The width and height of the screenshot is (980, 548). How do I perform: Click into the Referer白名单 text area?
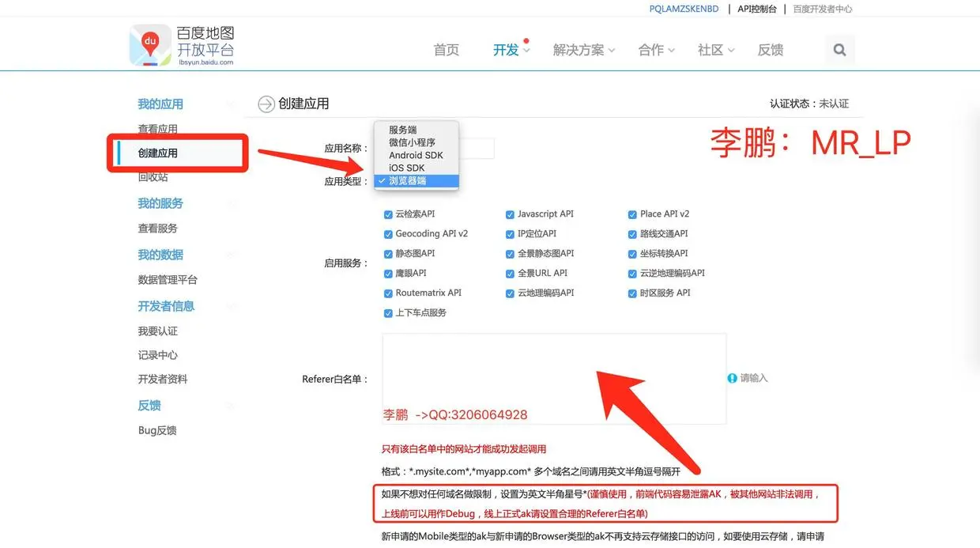pos(554,379)
